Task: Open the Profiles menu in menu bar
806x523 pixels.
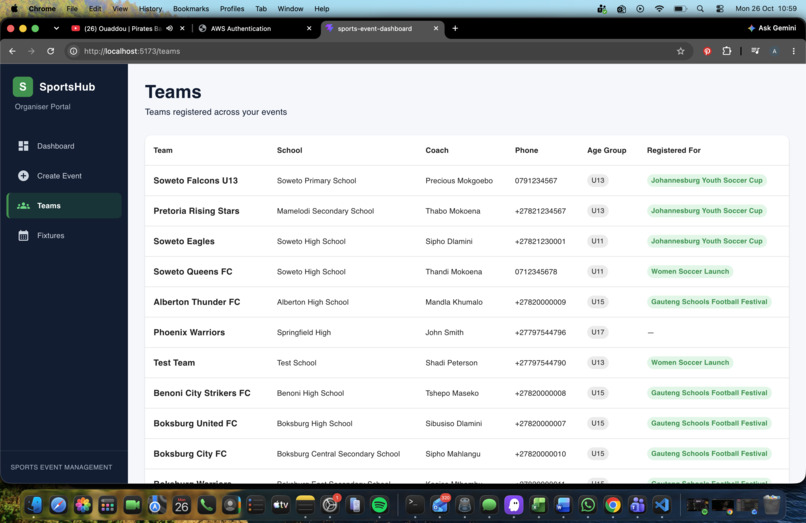Action: (x=232, y=9)
